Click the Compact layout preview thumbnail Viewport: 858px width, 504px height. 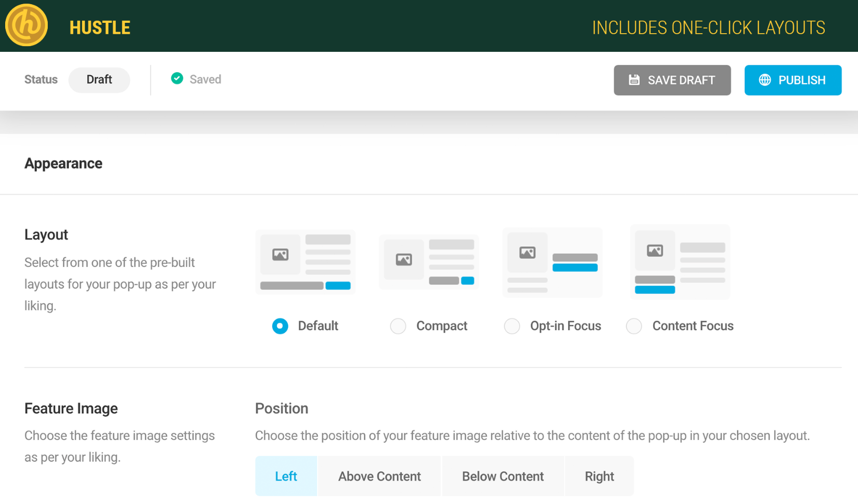tap(428, 262)
